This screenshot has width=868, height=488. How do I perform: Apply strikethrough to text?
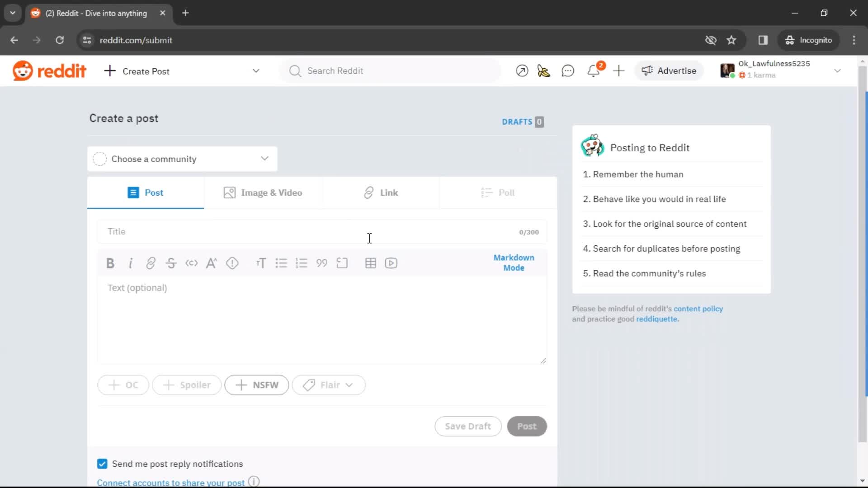[x=171, y=263]
